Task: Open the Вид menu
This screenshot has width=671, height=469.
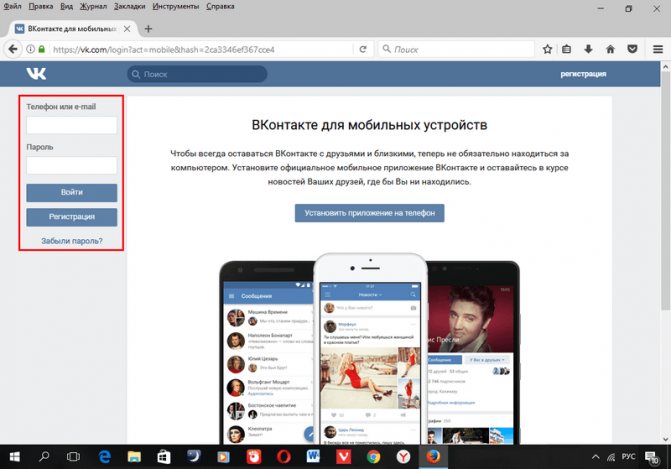Action: tap(66, 6)
